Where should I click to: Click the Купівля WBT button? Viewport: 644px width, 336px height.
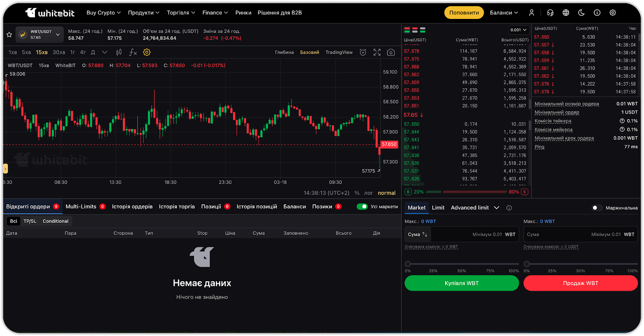[x=461, y=283]
